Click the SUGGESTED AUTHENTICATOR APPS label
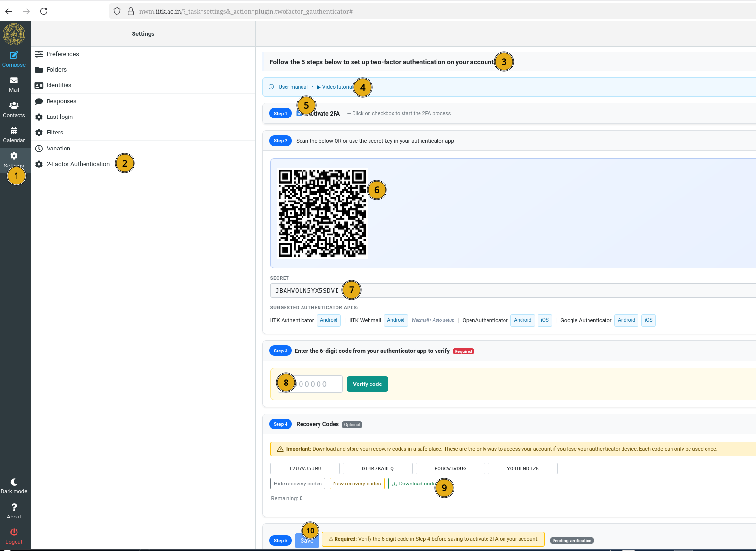Image resolution: width=756 pixels, height=551 pixels. (314, 308)
